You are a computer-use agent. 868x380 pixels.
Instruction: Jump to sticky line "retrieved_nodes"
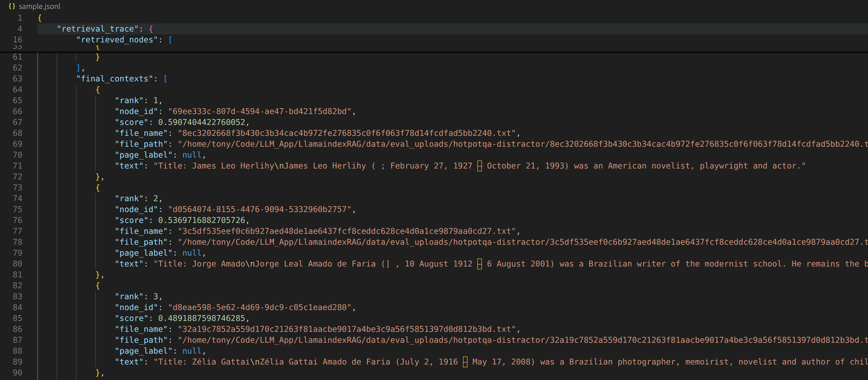click(120, 40)
